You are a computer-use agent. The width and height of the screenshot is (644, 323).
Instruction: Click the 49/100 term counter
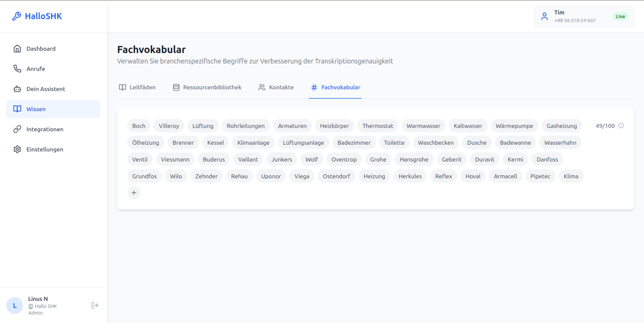605,126
